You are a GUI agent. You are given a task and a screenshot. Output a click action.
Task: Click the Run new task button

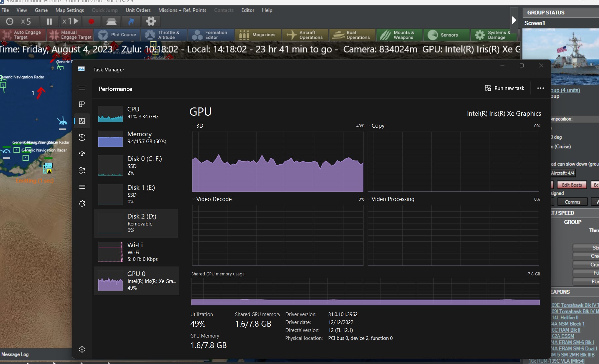504,88
